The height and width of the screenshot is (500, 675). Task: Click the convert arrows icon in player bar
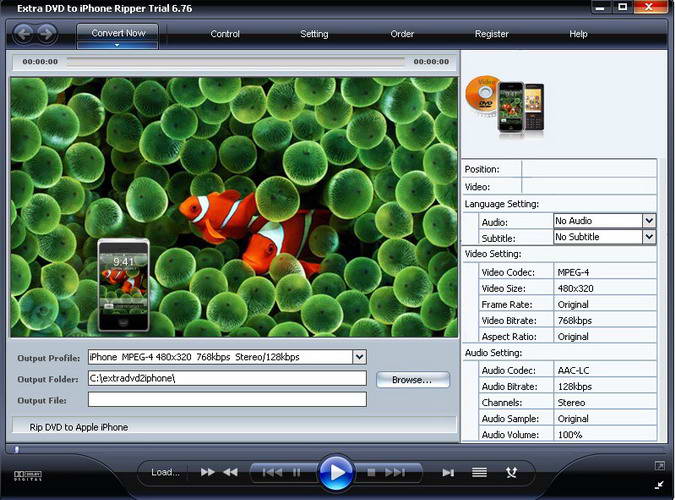[511, 472]
